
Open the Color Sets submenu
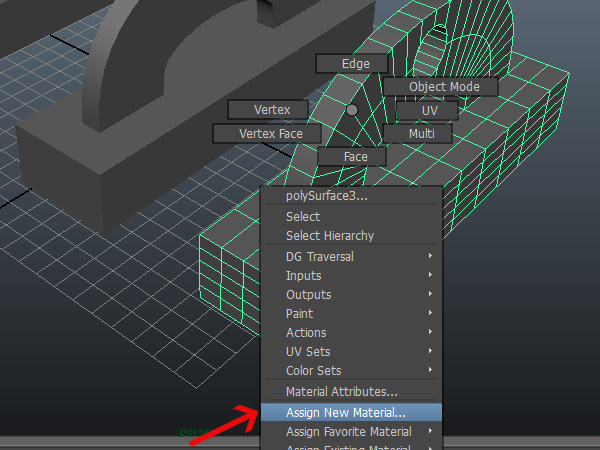pyautogui.click(x=351, y=370)
